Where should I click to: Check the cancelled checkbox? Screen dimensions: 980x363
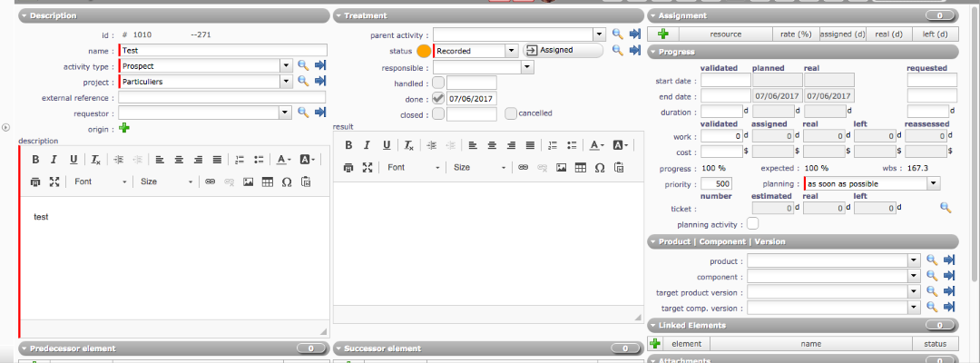click(511, 113)
